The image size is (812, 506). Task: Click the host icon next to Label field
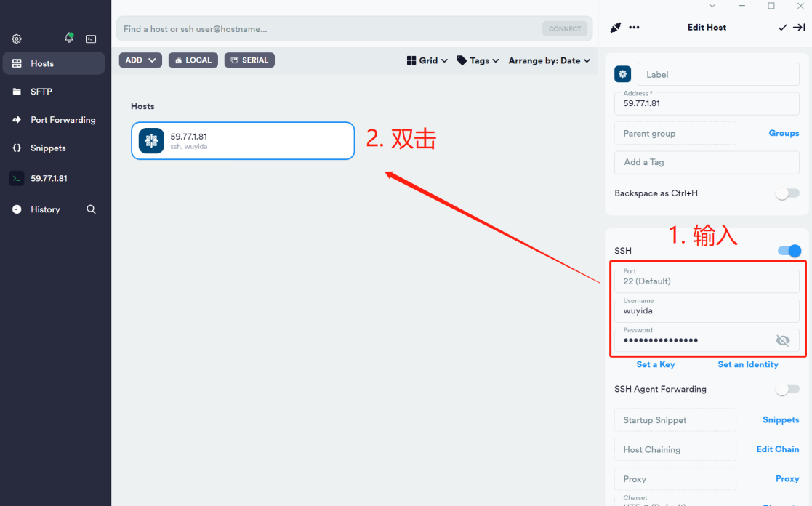[x=622, y=74]
